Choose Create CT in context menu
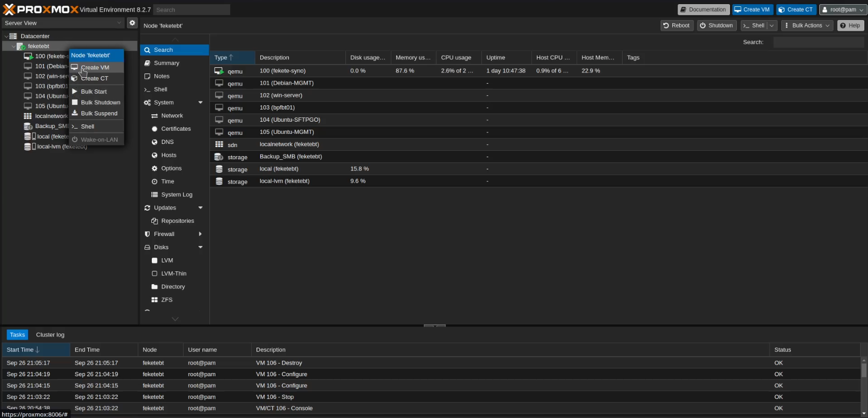The image size is (868, 418). (x=97, y=78)
